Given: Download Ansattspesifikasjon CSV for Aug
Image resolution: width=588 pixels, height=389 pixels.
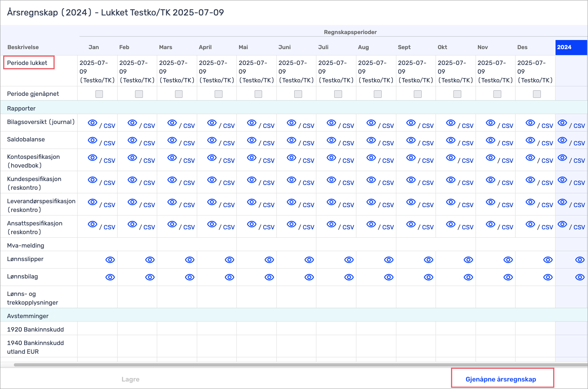Looking at the screenshot, I should [x=388, y=227].
